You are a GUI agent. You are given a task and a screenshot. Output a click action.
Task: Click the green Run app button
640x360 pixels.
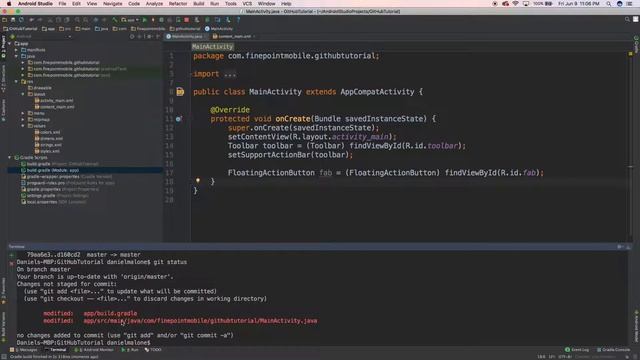point(144,20)
